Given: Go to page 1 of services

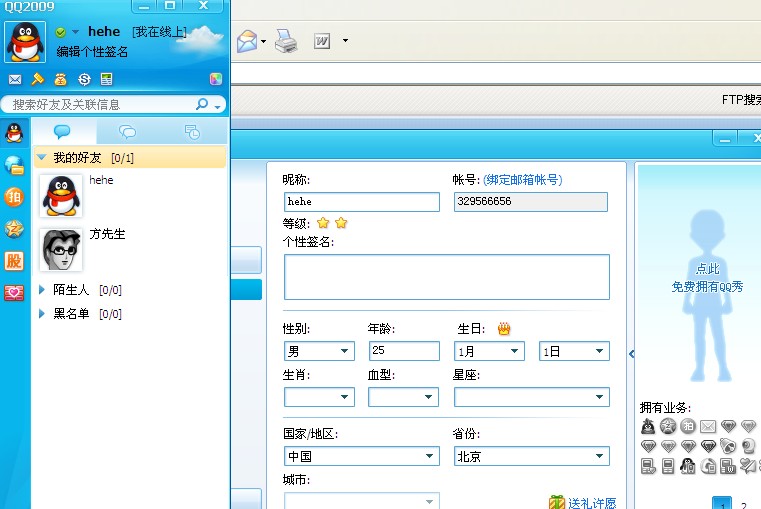Looking at the screenshot, I should pyautogui.click(x=721, y=504).
